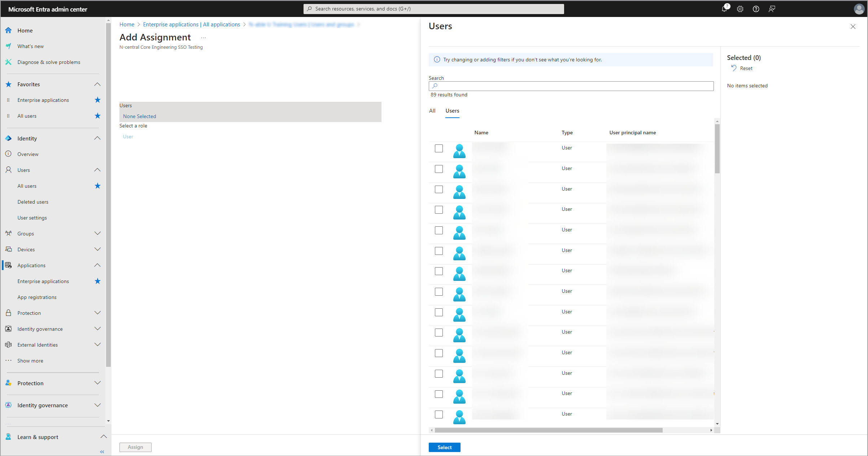Collapse the sidebar with double chevron
This screenshot has width=868, height=456.
pos(102,452)
